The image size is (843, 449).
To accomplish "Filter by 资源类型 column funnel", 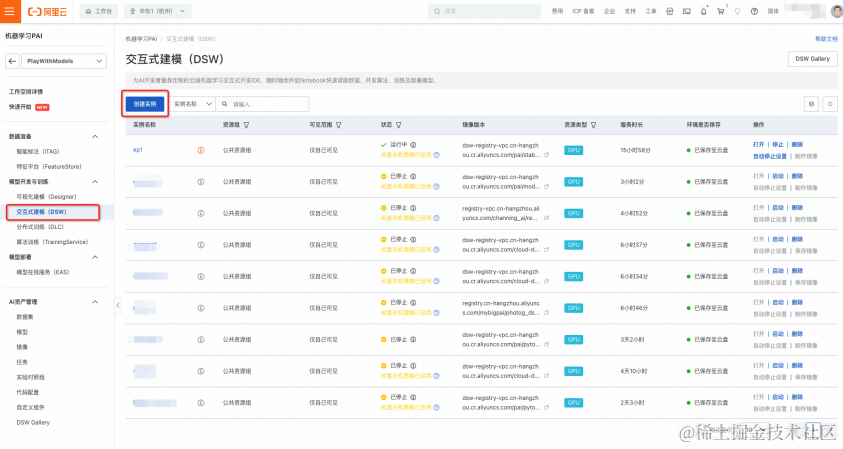I will click(x=594, y=125).
